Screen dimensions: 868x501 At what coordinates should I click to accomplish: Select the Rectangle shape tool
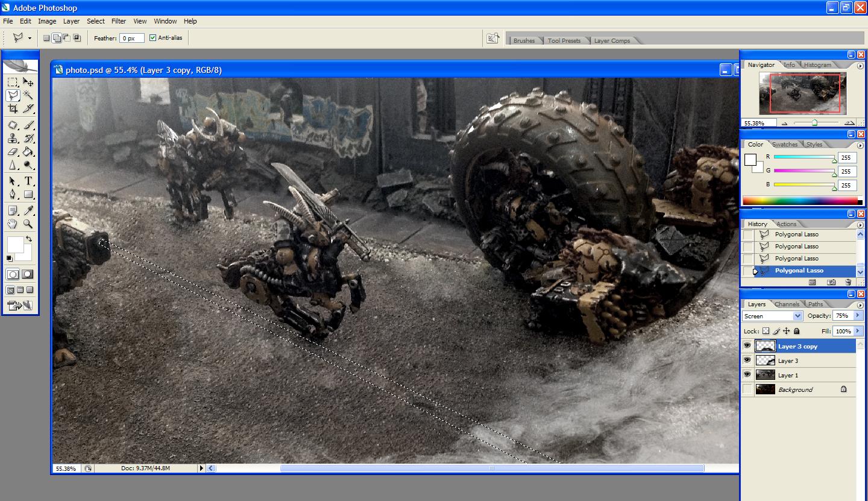click(x=28, y=194)
